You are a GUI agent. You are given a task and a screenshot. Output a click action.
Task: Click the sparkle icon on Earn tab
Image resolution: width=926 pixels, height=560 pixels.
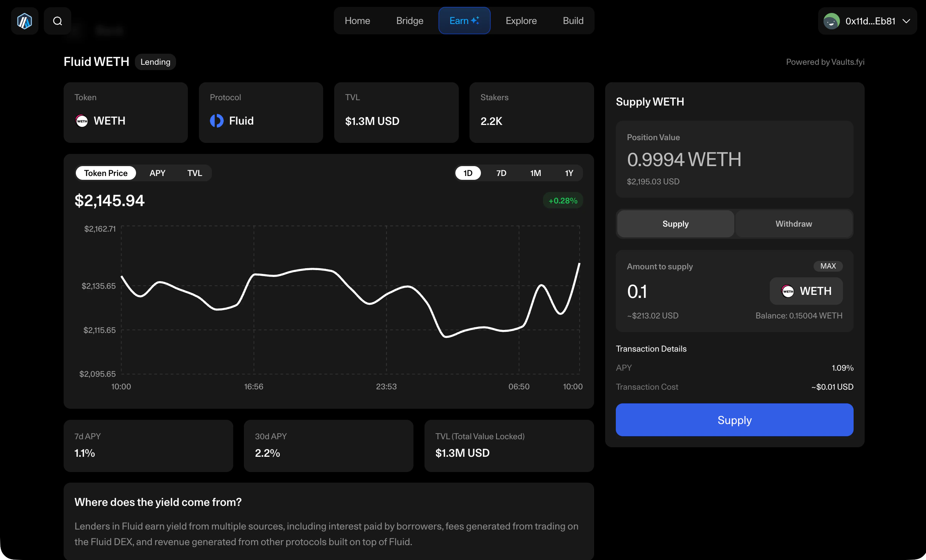(x=475, y=21)
